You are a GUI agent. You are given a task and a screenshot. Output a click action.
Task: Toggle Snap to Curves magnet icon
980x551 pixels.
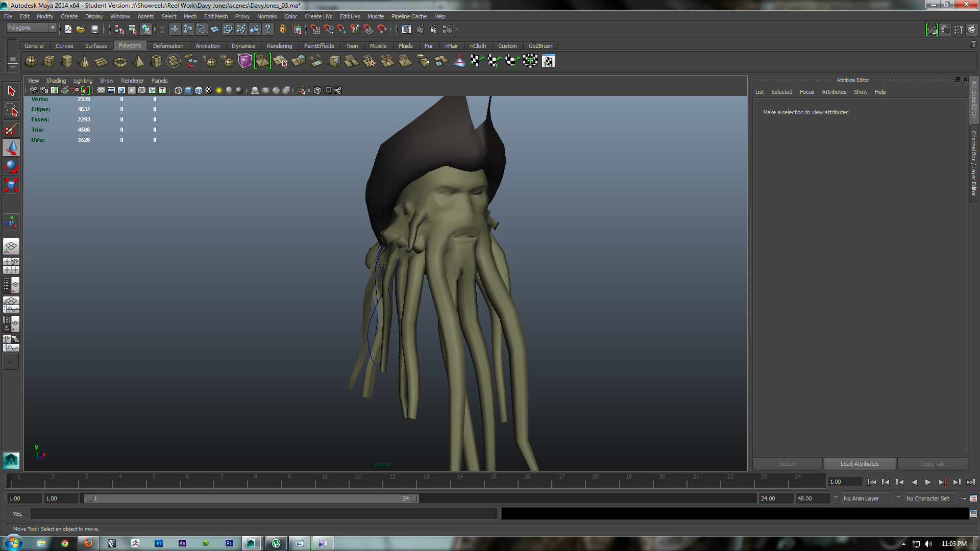point(329,29)
